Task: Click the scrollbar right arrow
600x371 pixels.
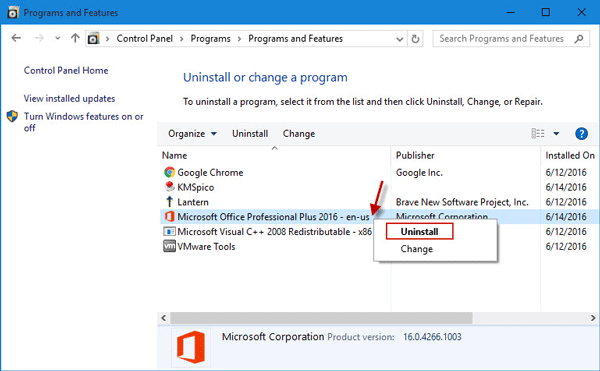Action: (x=593, y=318)
